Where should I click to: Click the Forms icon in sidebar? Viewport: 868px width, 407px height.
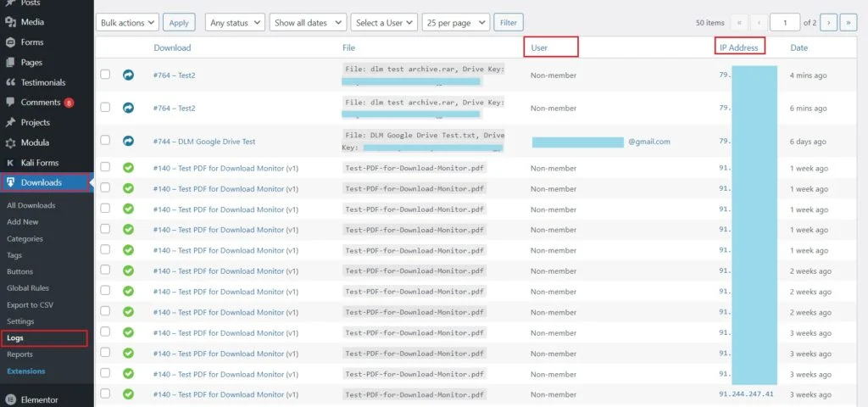[x=10, y=42]
